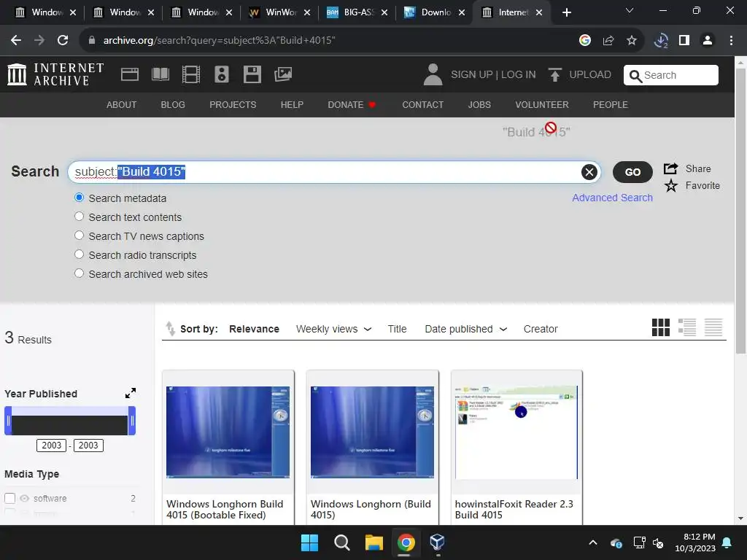This screenshot has height=560, width=747.
Task: Select Search archived web sites option
Action: 79,274
